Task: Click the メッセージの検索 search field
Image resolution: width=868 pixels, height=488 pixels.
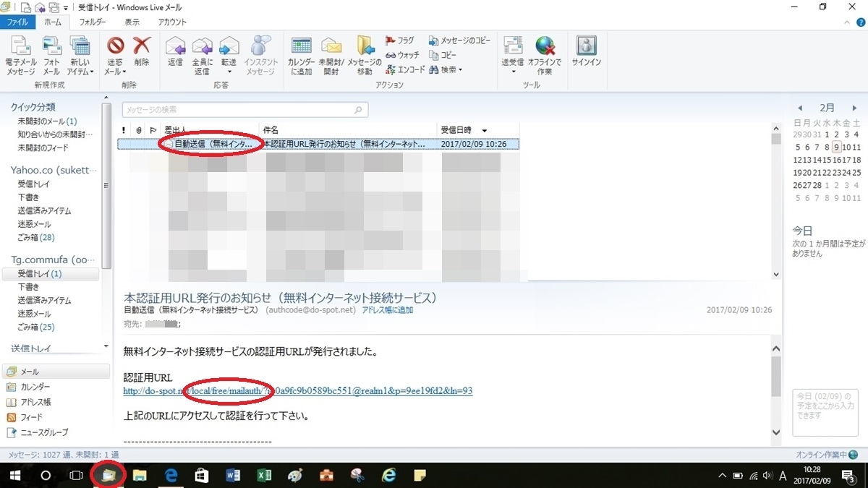Action: tap(245, 110)
